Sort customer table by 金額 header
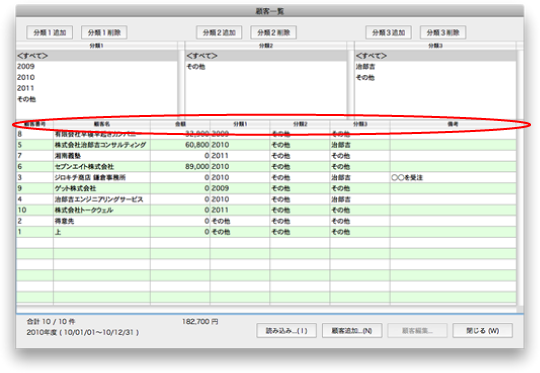 point(180,124)
